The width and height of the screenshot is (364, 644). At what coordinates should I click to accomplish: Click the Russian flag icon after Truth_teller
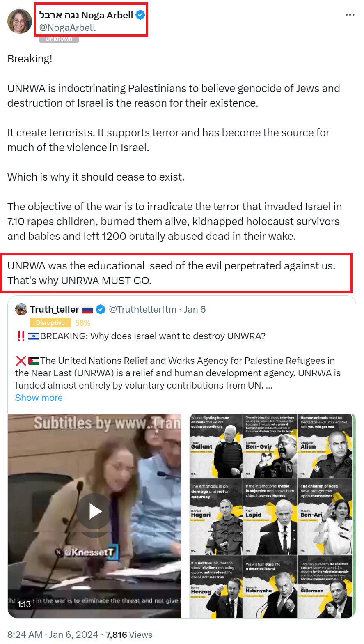(87, 309)
